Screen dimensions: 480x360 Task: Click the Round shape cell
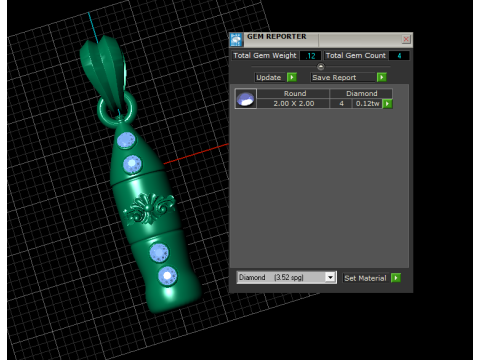pyautogui.click(x=293, y=93)
